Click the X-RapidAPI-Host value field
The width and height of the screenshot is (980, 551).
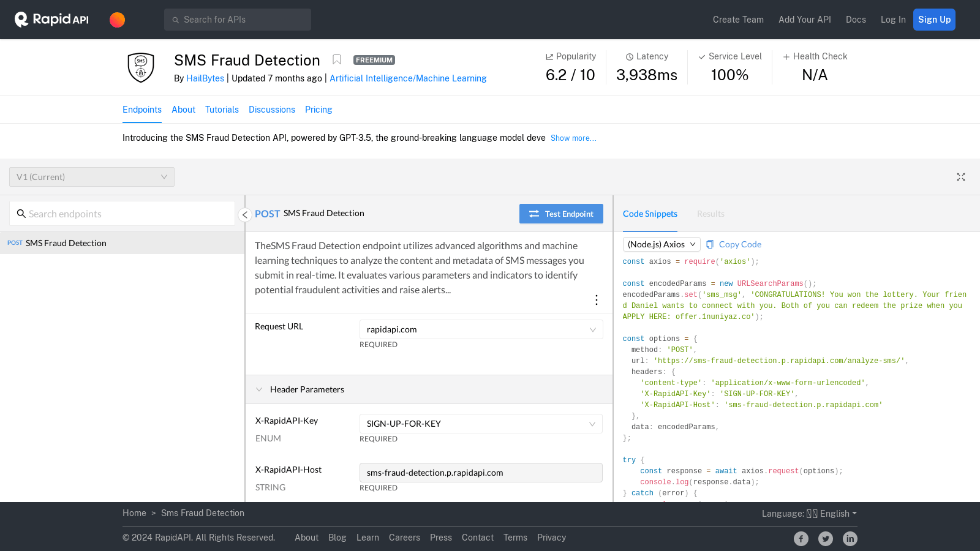tap(481, 473)
